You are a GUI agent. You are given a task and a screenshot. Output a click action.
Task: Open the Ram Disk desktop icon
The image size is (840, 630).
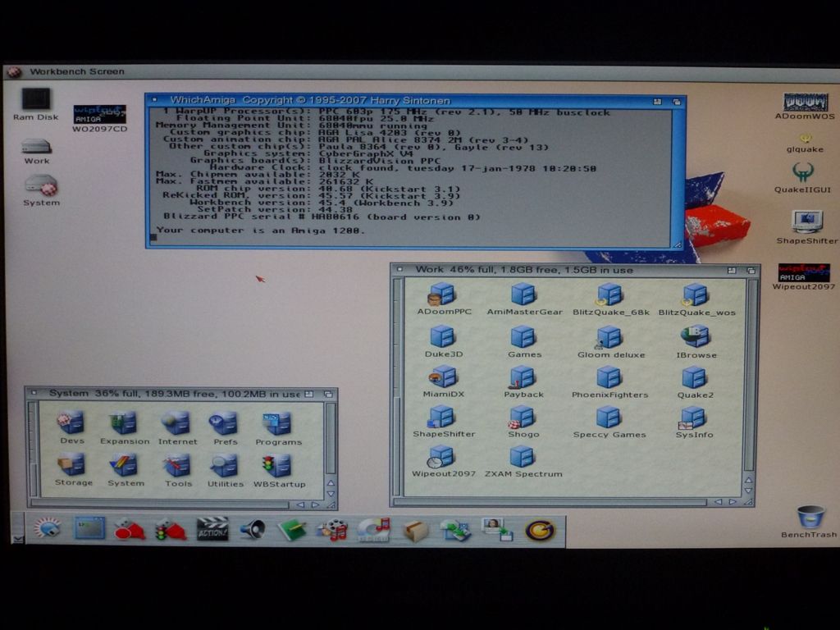click(x=35, y=101)
